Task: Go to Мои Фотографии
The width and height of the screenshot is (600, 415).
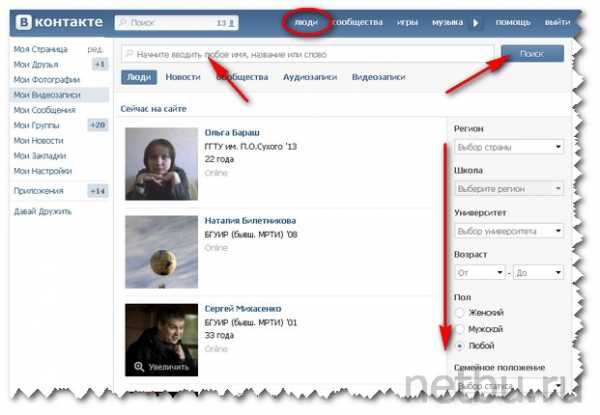Action: [x=47, y=80]
